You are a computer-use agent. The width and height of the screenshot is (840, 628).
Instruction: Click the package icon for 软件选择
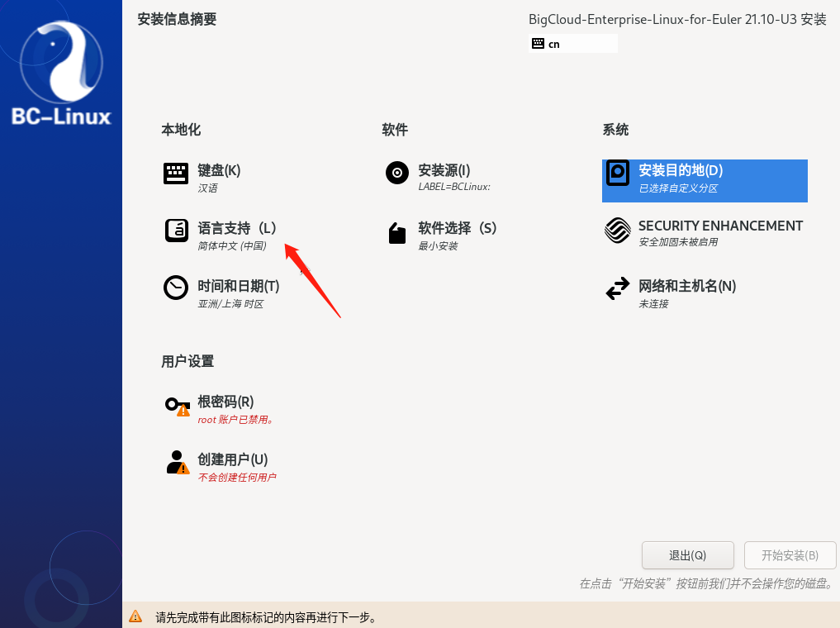pyautogui.click(x=397, y=232)
